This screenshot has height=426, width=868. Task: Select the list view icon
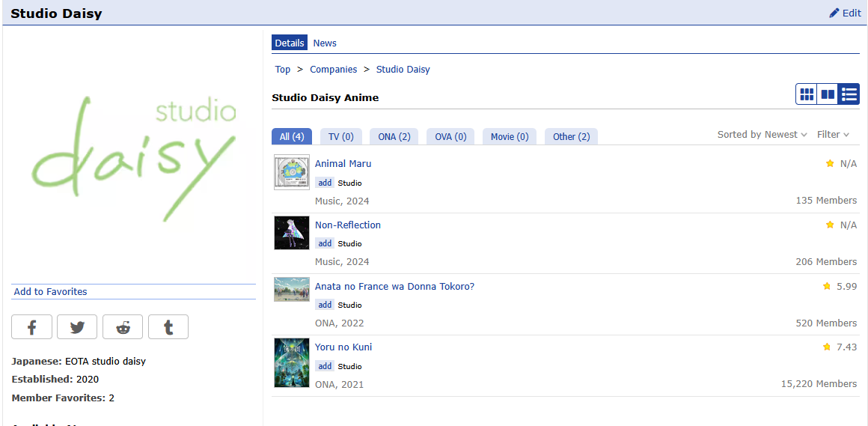click(849, 94)
